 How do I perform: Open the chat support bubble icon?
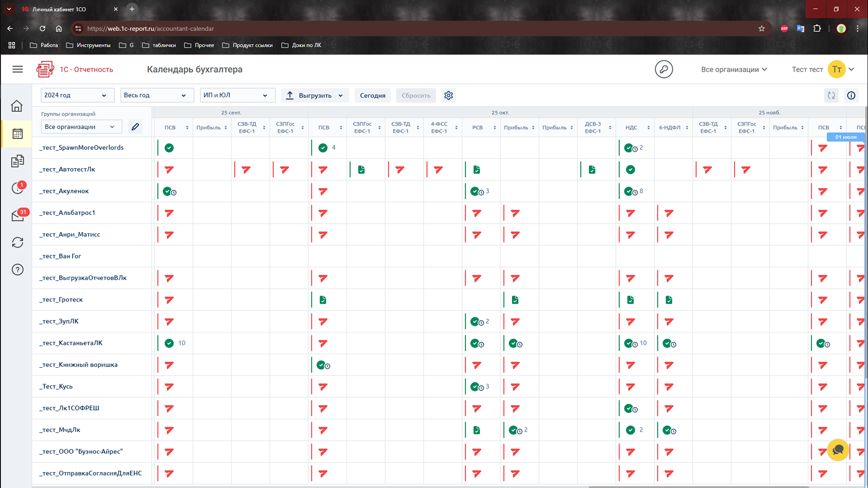[x=838, y=450]
